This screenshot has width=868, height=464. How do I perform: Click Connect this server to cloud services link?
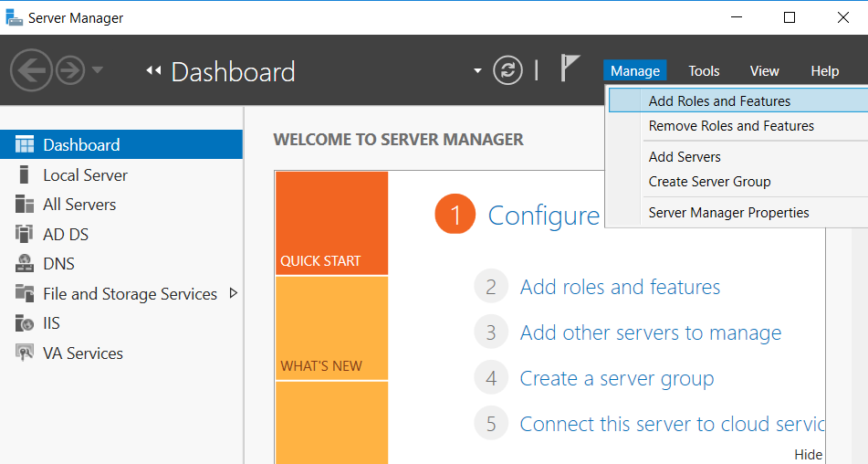(x=672, y=424)
